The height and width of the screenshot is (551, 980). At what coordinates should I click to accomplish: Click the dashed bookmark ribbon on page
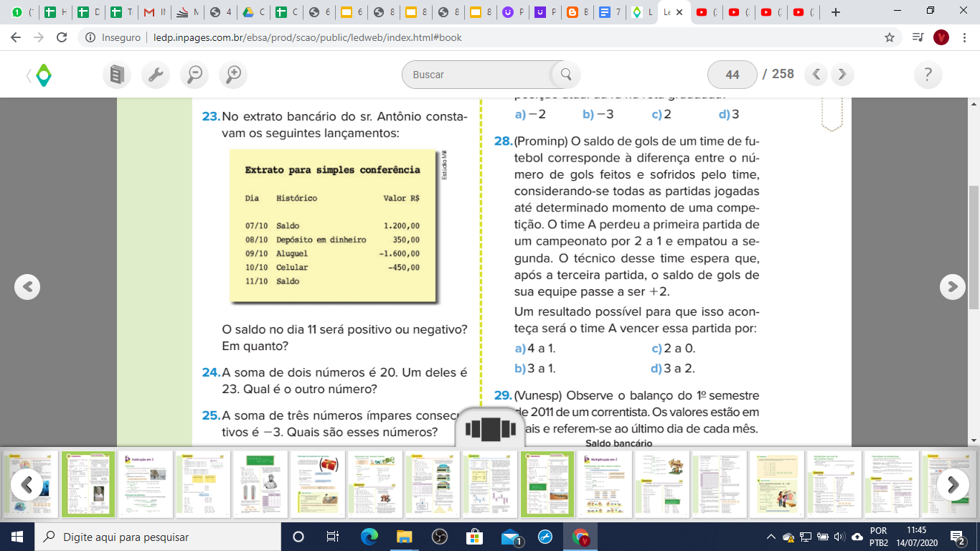click(x=831, y=115)
